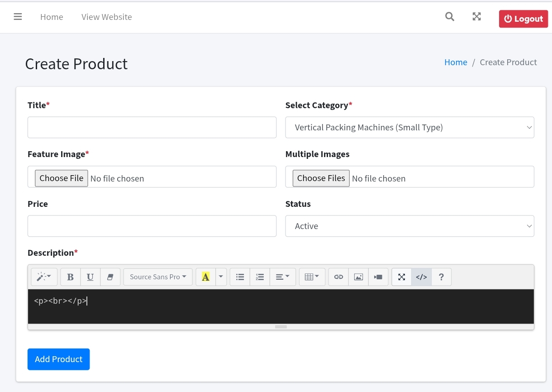
Task: Click the red Logout button
Action: pyautogui.click(x=523, y=19)
